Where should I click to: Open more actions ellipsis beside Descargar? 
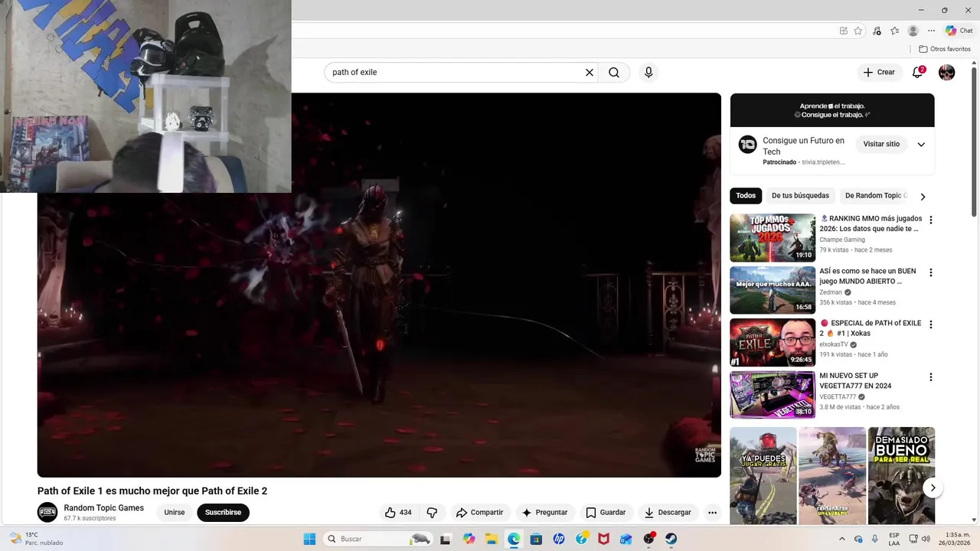[712, 513]
